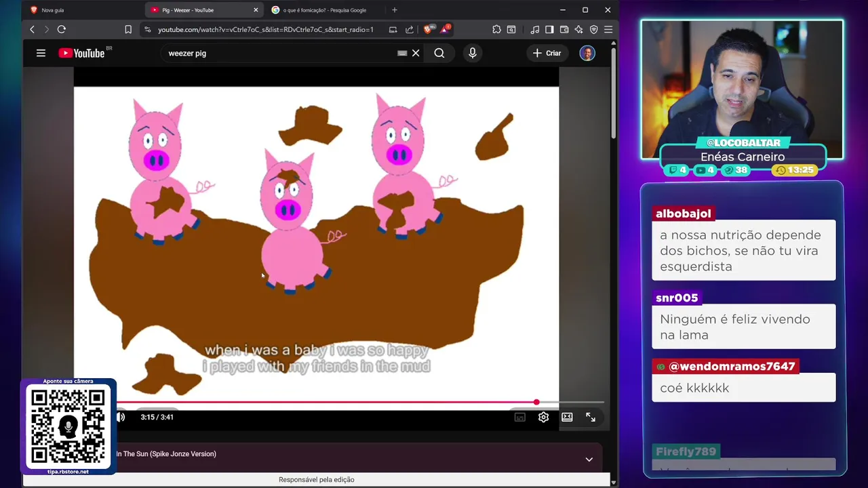The width and height of the screenshot is (868, 488).
Task: Minimize the browser window
Action: pyautogui.click(x=562, y=10)
